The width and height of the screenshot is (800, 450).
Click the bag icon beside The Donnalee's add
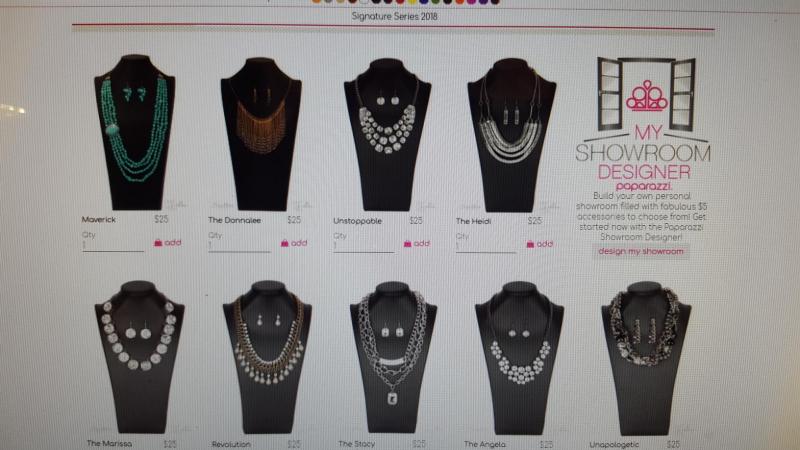point(285,243)
